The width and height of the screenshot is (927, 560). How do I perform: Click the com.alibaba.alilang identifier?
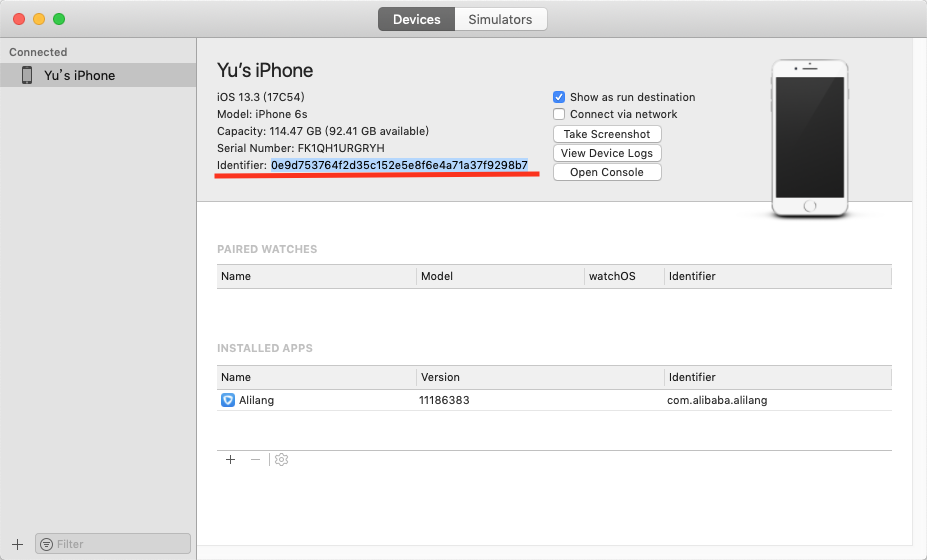(717, 400)
